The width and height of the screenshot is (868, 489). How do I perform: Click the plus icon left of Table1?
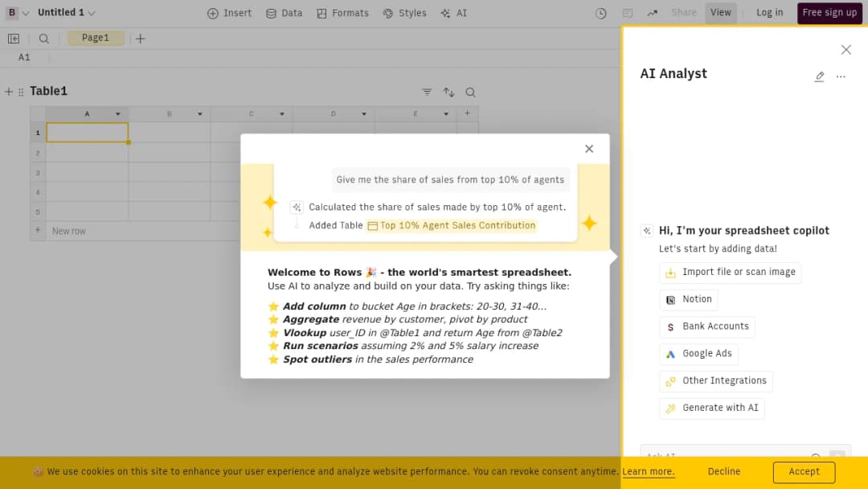pyautogui.click(x=8, y=92)
